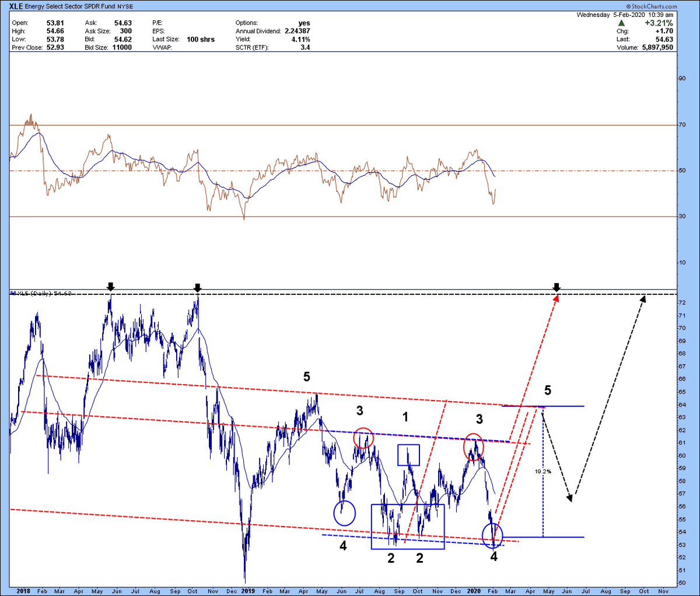Click the 90 label on the RSI axis
The width and height of the screenshot is (700, 596).
point(681,79)
